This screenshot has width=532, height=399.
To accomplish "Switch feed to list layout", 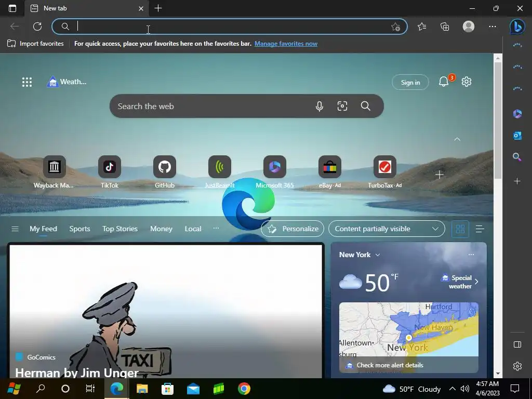I will [x=480, y=229].
